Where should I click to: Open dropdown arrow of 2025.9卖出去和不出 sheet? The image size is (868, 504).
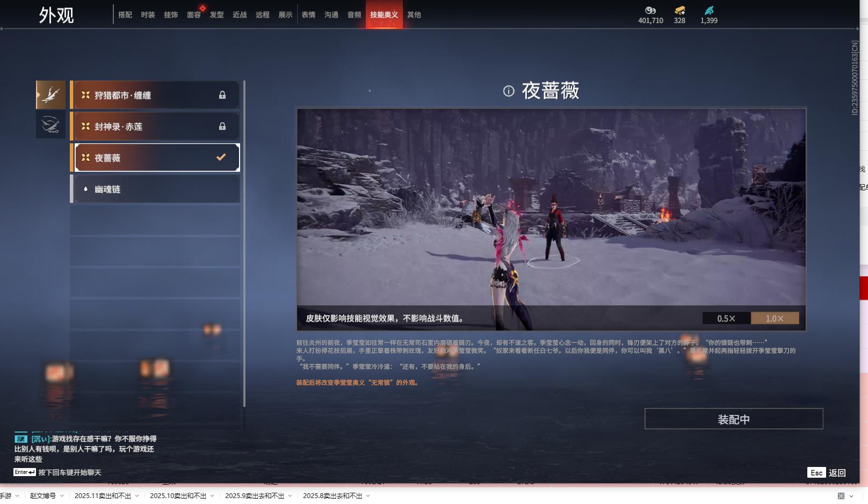(290, 496)
